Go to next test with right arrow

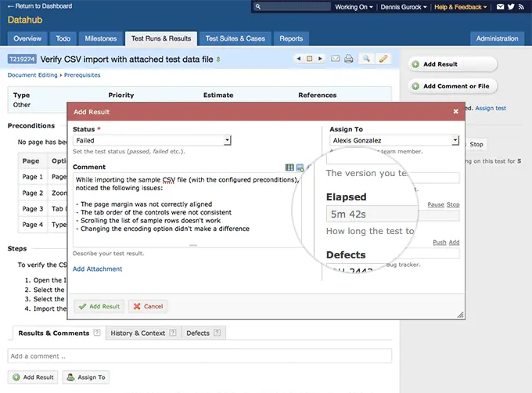[x=320, y=59]
